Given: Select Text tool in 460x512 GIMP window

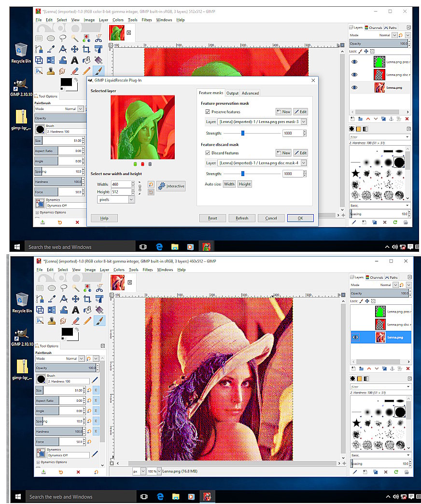Looking at the screenshot, I should 76,310.
